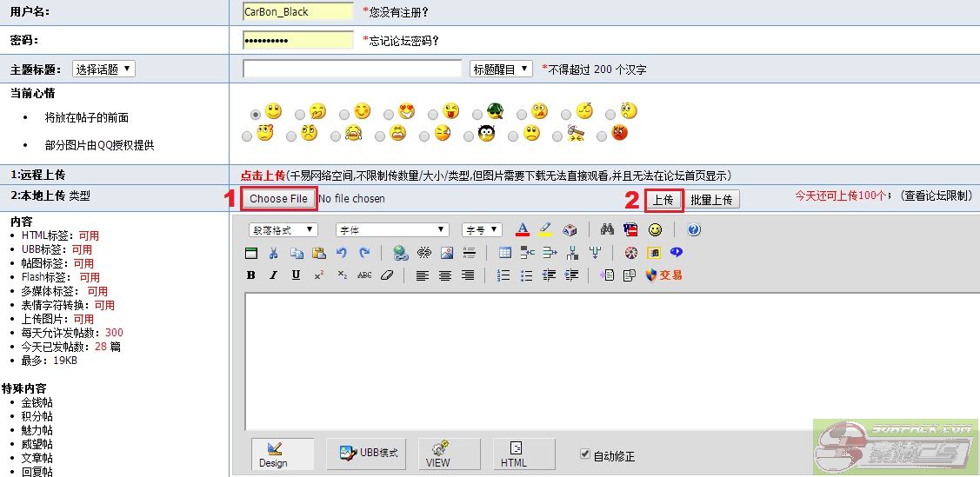This screenshot has height=477, width=980.
Task: Click the Insert table icon
Action: tap(505, 253)
